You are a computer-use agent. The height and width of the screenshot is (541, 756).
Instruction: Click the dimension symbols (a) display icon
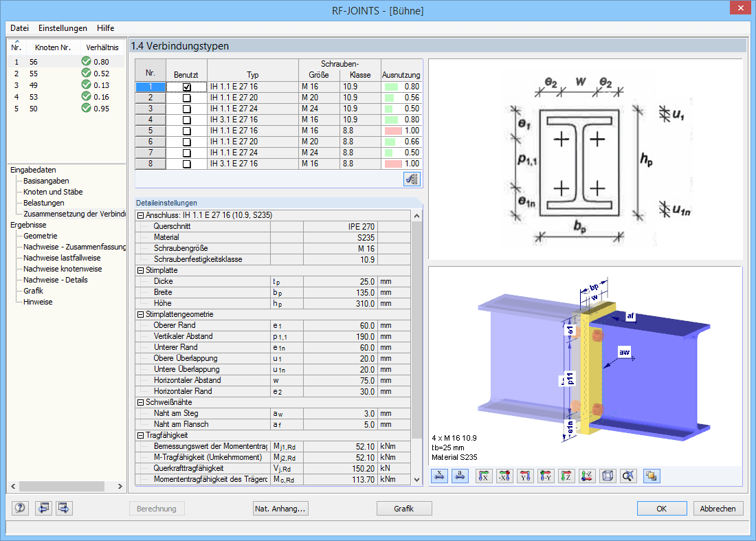(x=460, y=476)
